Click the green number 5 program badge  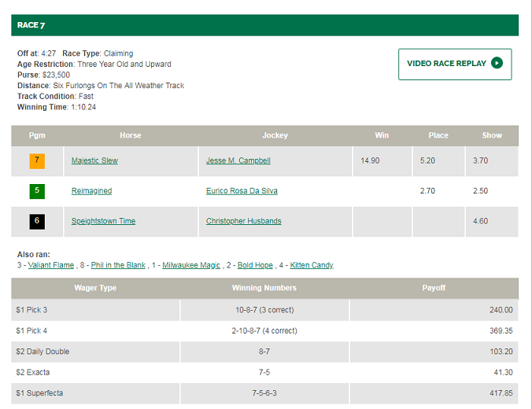pos(37,191)
